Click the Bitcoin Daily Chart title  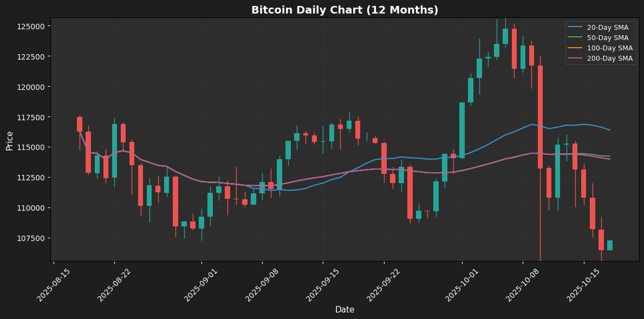click(344, 10)
